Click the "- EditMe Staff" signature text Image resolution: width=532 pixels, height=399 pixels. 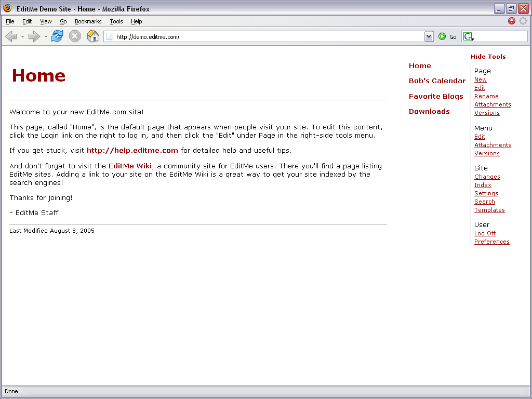pyautogui.click(x=34, y=212)
